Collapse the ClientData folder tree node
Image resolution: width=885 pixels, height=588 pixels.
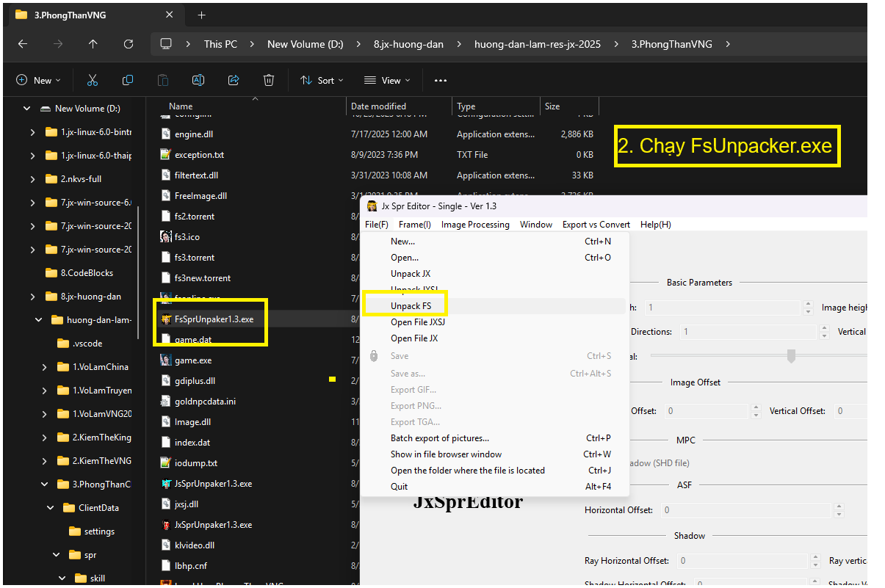[x=50, y=508]
